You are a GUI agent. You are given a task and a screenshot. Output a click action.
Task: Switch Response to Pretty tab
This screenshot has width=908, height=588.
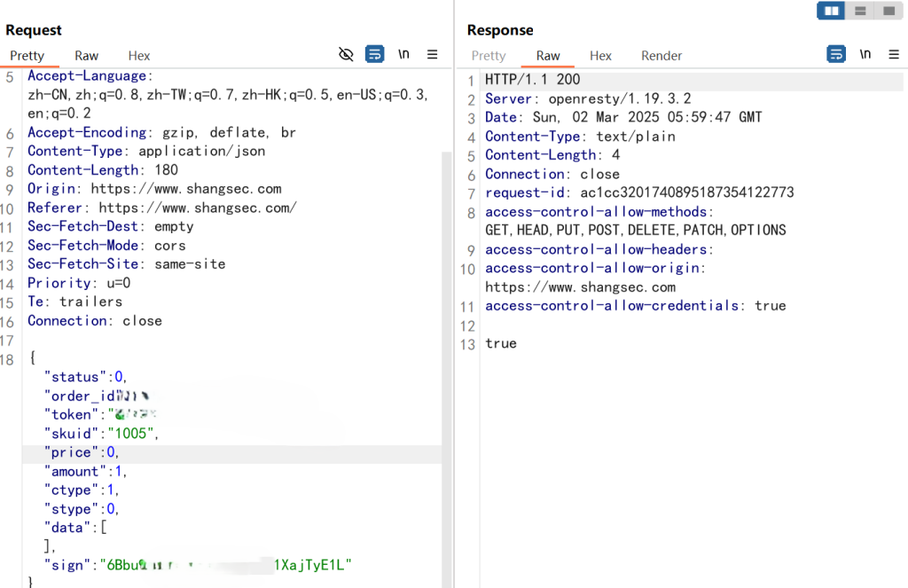point(489,56)
